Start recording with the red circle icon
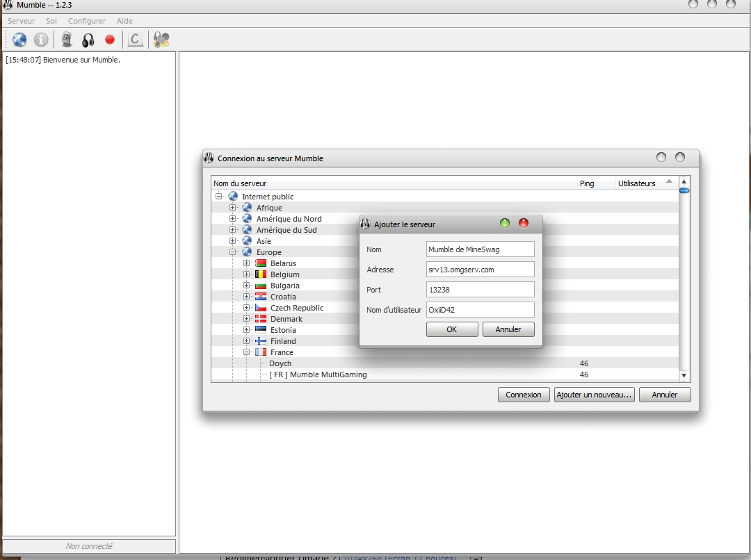The image size is (751, 560). (x=110, y=40)
